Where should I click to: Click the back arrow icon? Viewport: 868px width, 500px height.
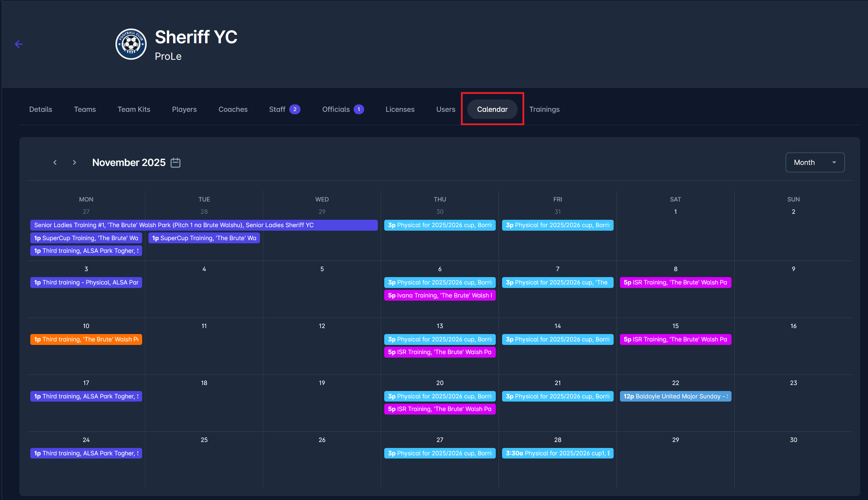coord(19,44)
